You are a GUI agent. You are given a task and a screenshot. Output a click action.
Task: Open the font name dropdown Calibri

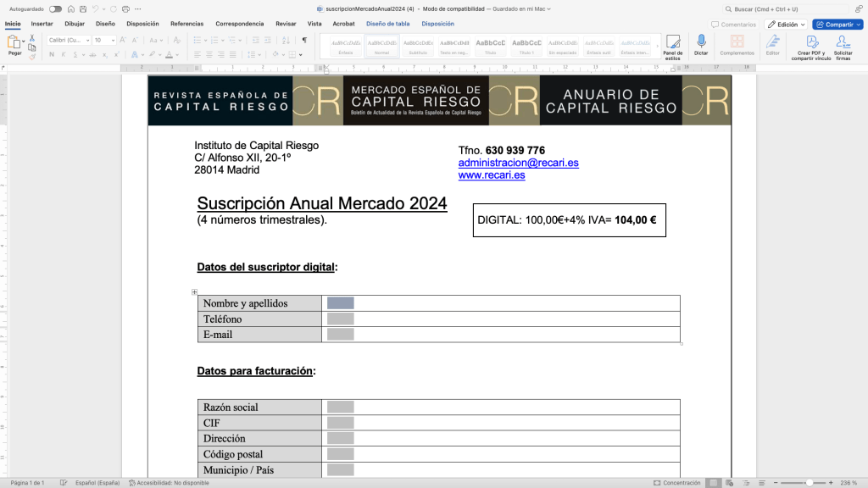(x=68, y=40)
